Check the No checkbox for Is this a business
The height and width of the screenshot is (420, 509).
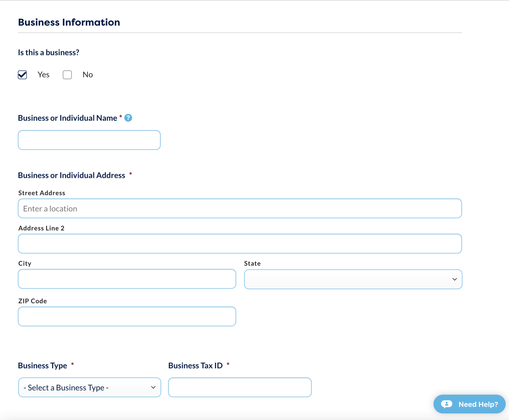(67, 75)
